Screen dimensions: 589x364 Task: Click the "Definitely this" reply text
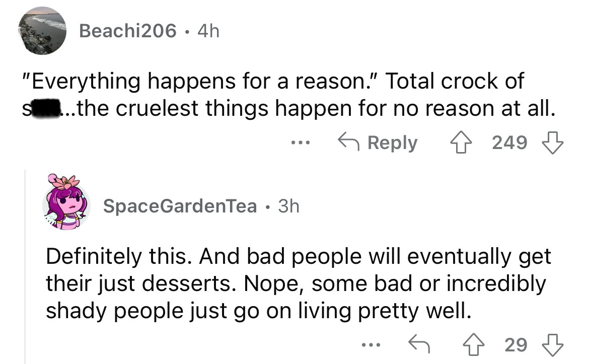(297, 283)
